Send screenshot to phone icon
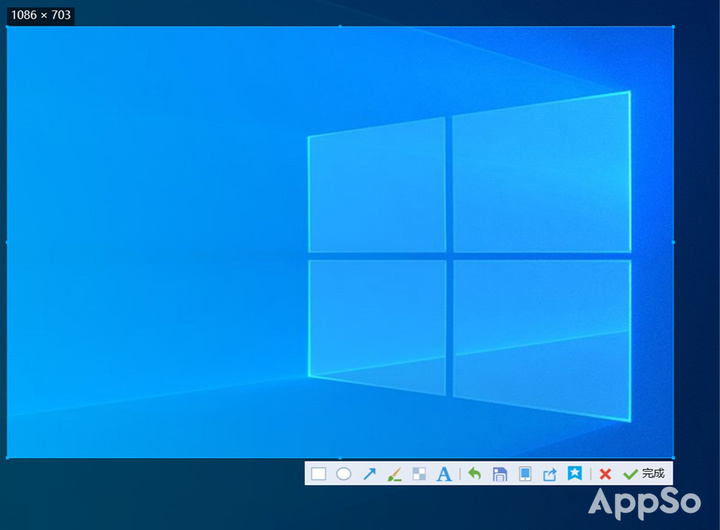This screenshot has height=530, width=720. pyautogui.click(x=525, y=474)
